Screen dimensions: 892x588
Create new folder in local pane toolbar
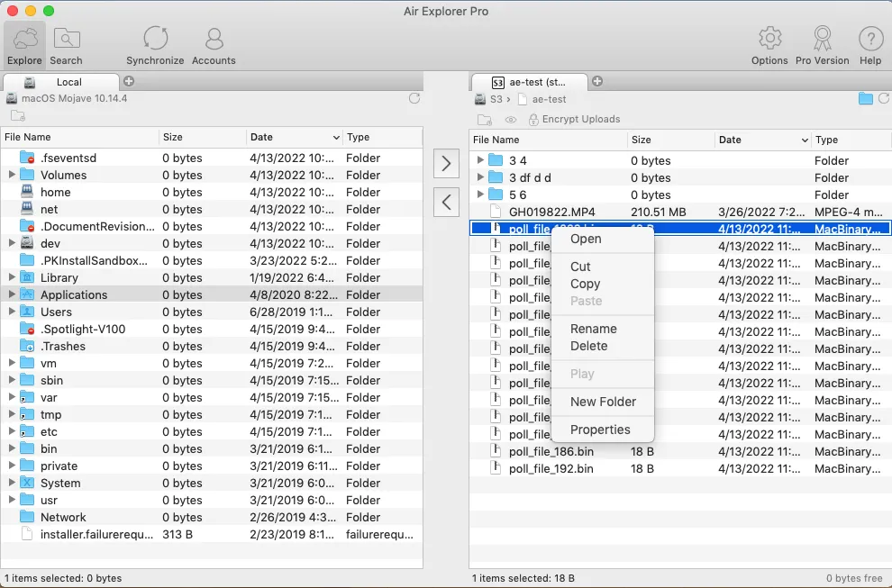tap(18, 116)
